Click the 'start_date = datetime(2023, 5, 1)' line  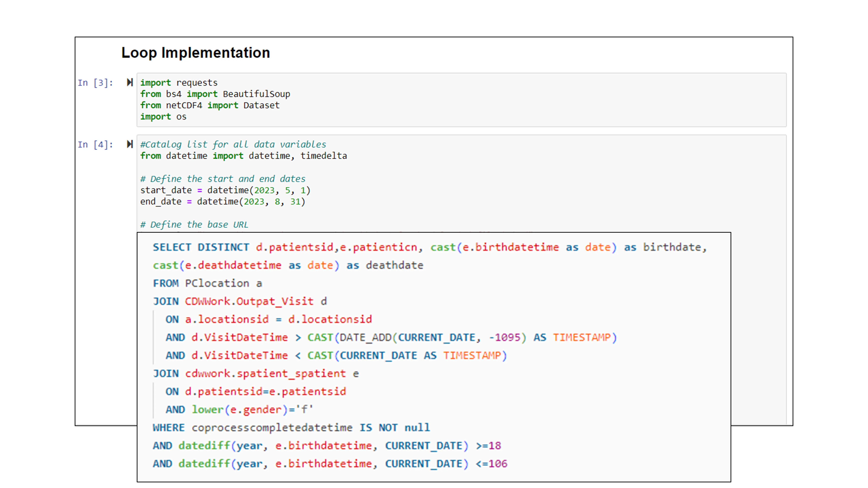click(225, 190)
